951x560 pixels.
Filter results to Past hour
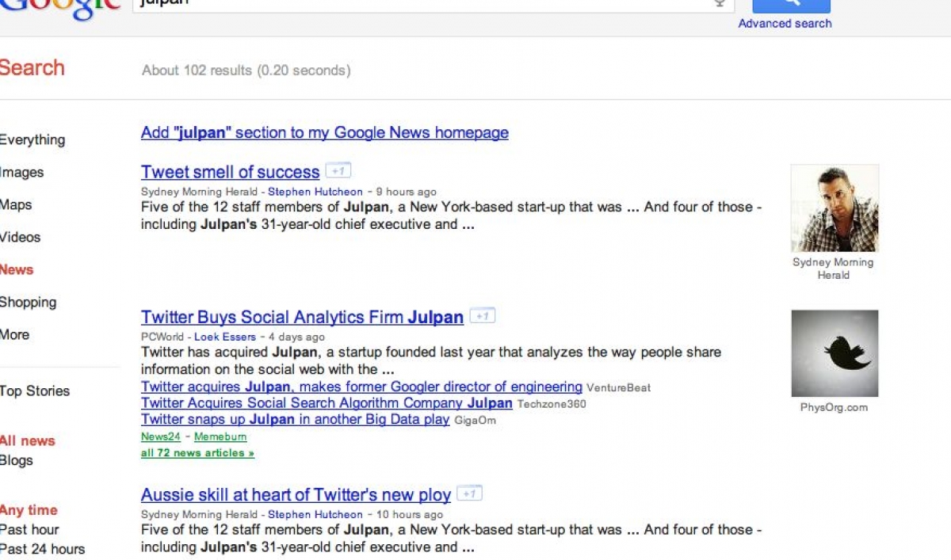pos(29,530)
